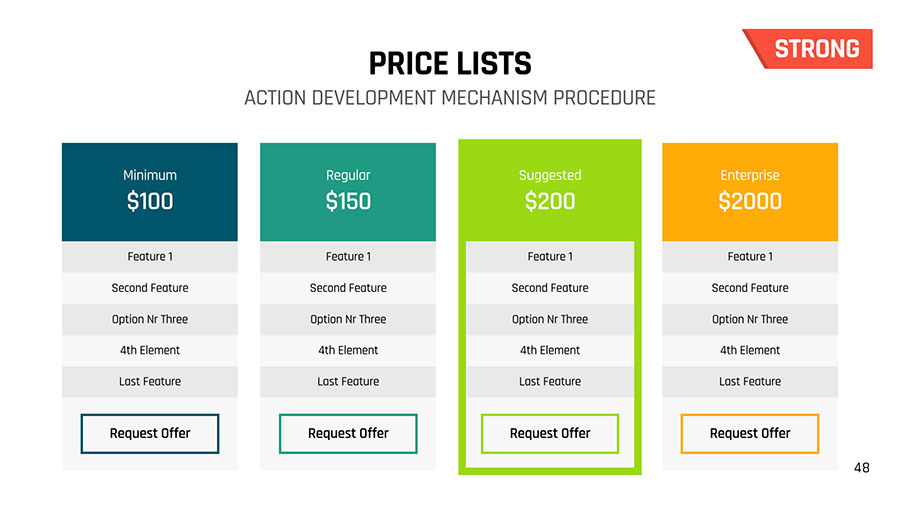Select 4th Element in the Regular column

pos(348,350)
